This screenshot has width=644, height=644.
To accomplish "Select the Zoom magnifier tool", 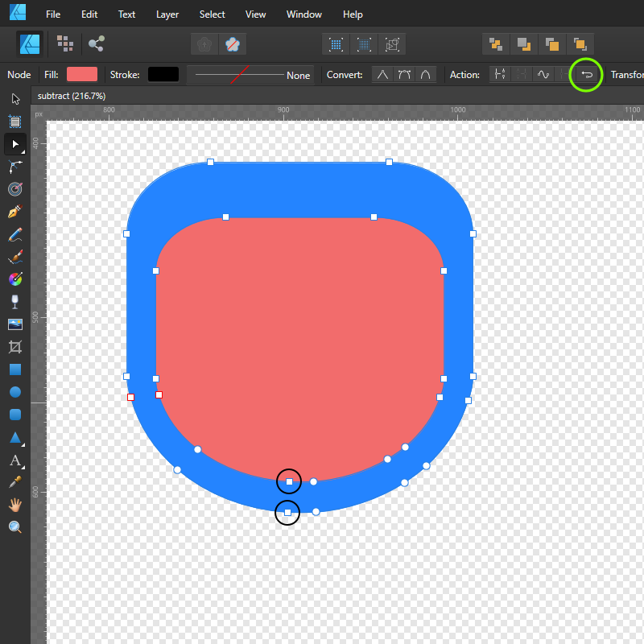I will pyautogui.click(x=14, y=527).
